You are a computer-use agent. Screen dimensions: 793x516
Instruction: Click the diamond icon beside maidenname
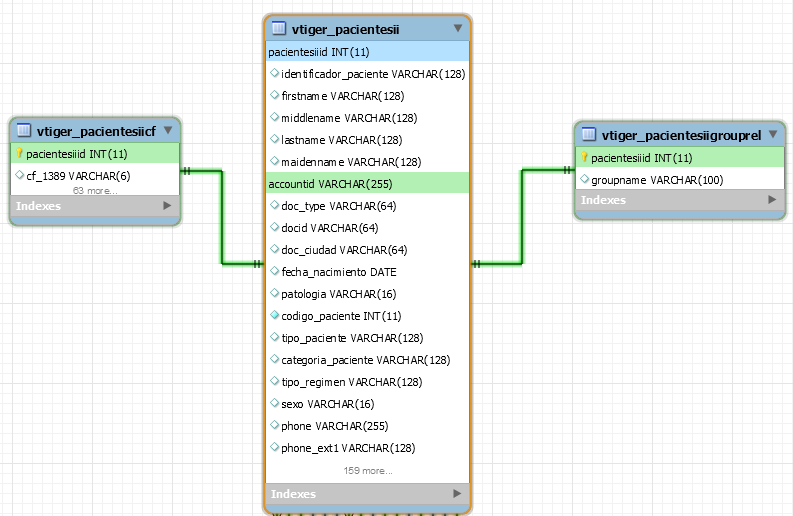point(275,161)
